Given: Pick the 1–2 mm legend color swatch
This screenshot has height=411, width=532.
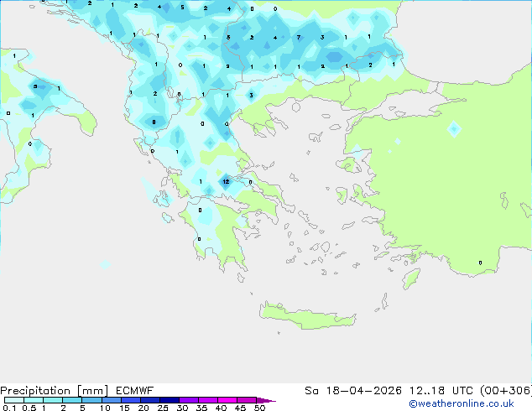Looking at the screenshot, I should click(x=53, y=400).
